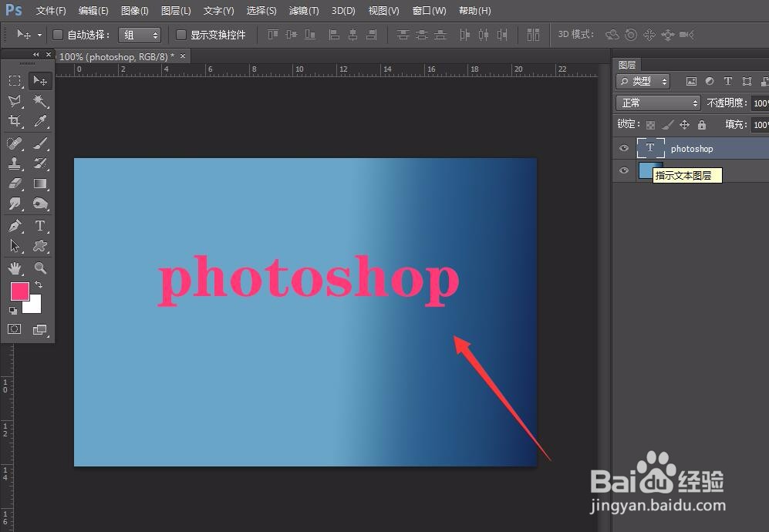
Task: Open the 滤镜(T) menu
Action: coord(304,10)
